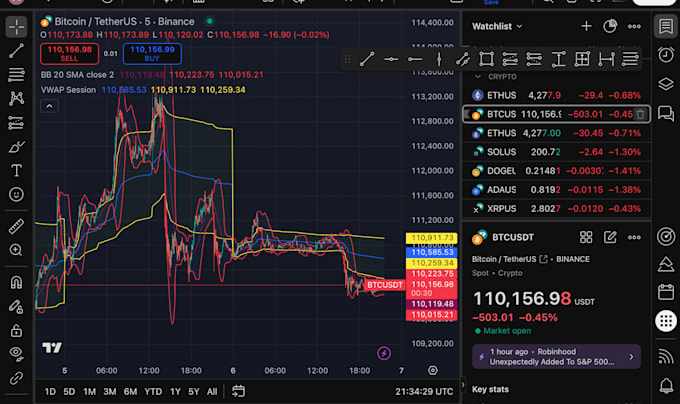Screen dimensions: 680x404
Task: Click the 21:34:29 UTC timezone clock
Action: click(424, 391)
